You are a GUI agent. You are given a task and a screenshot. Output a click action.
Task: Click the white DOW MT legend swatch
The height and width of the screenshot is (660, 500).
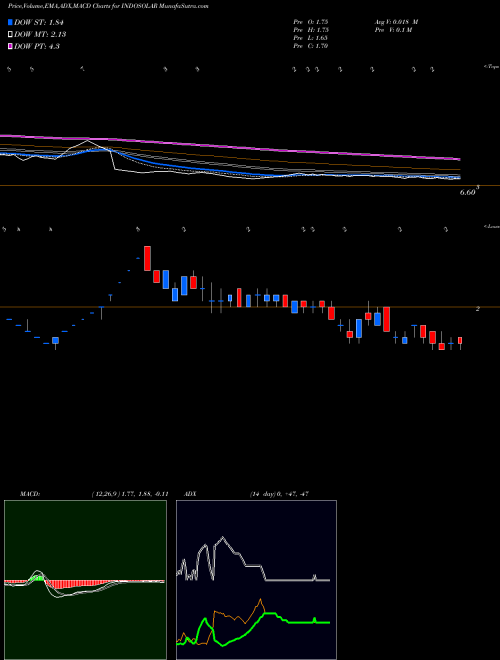click(10, 35)
